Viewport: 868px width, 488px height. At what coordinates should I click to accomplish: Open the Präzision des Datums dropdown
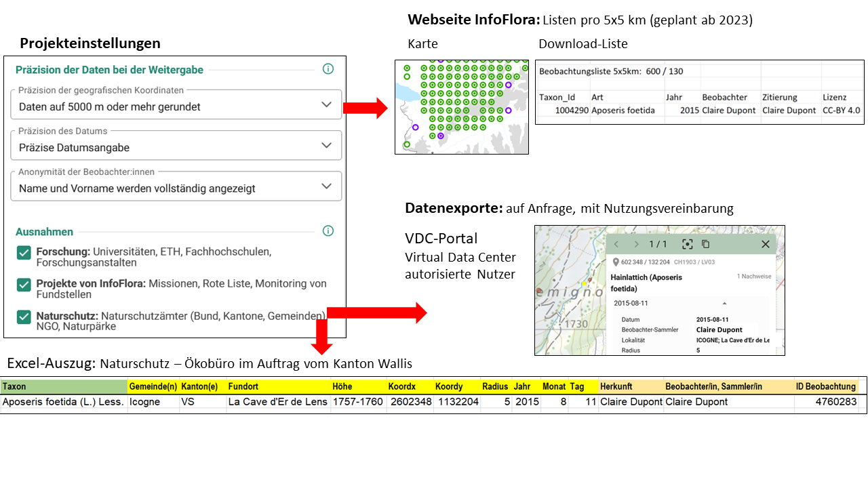pos(176,146)
